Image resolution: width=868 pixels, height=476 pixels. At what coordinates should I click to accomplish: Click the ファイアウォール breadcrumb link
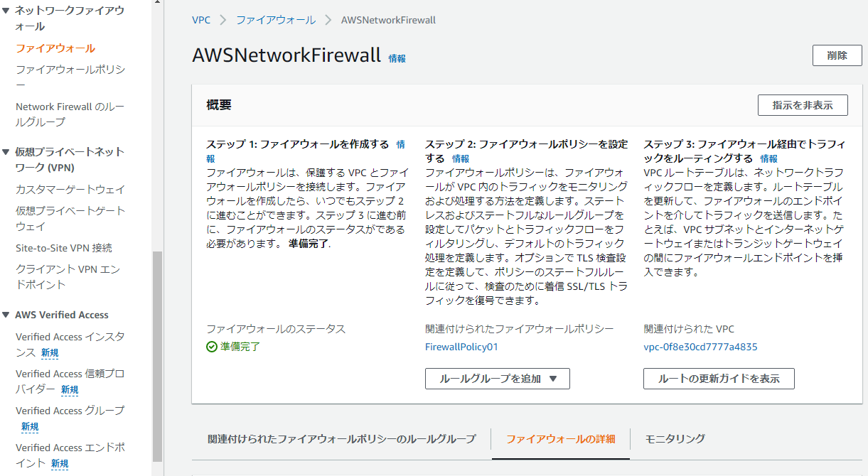click(276, 20)
